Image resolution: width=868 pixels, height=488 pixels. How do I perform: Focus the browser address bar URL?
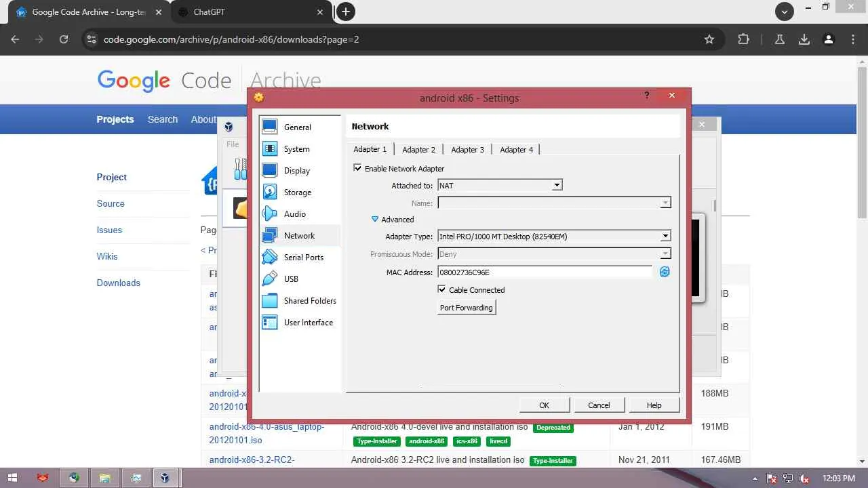click(231, 39)
